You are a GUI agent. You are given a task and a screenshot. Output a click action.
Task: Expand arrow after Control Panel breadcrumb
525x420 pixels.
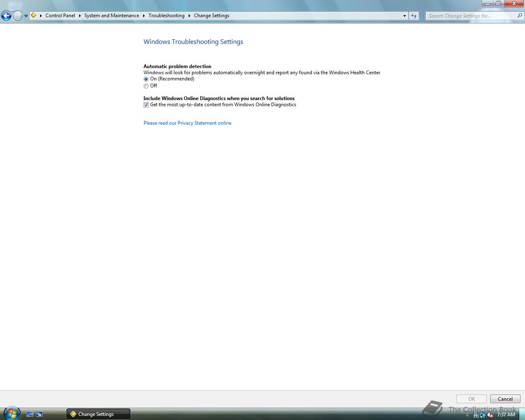click(x=80, y=16)
